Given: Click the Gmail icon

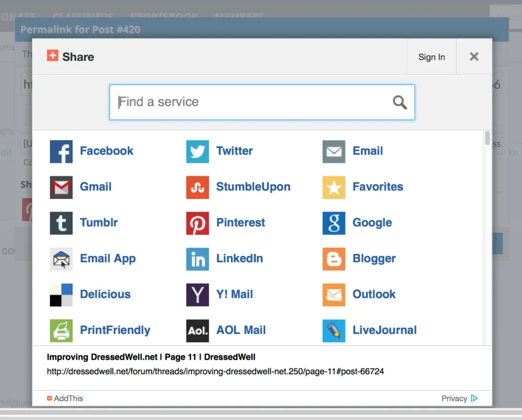Looking at the screenshot, I should [x=61, y=187].
